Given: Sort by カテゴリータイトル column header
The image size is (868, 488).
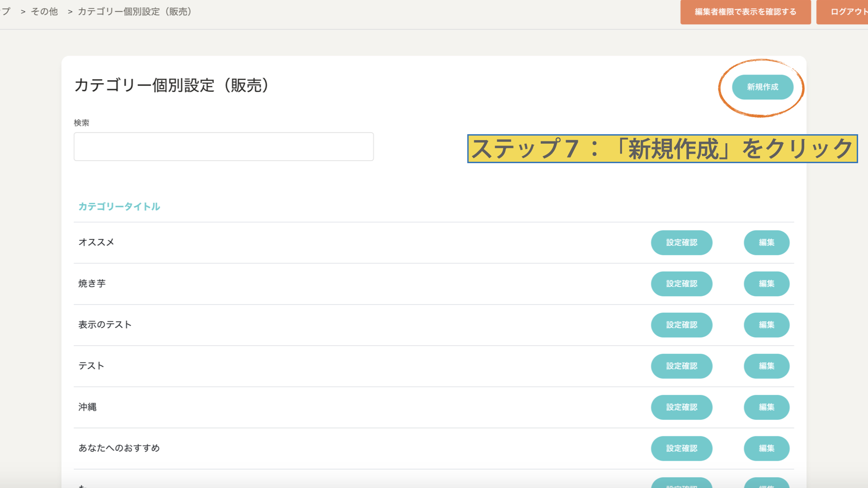Looking at the screenshot, I should 119,206.
